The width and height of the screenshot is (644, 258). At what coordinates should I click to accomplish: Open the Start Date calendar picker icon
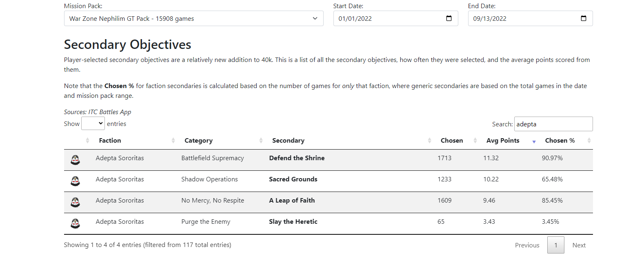pos(449,18)
